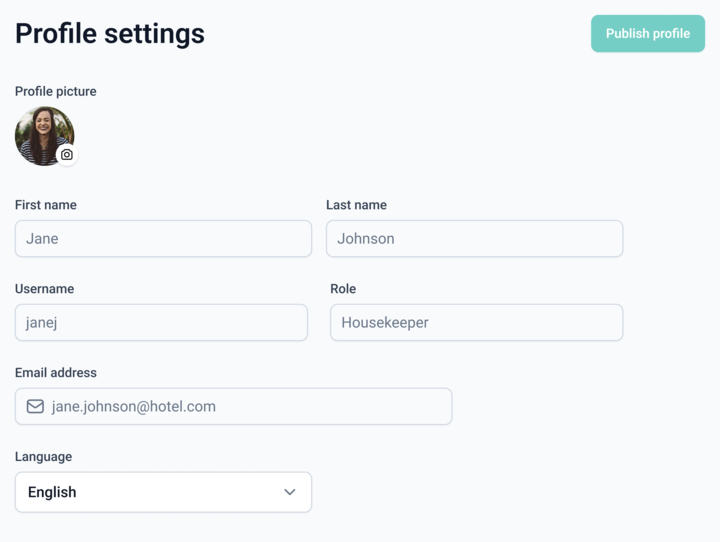Click the camera icon on profile picture
The width and height of the screenshot is (720, 542).
(x=67, y=155)
